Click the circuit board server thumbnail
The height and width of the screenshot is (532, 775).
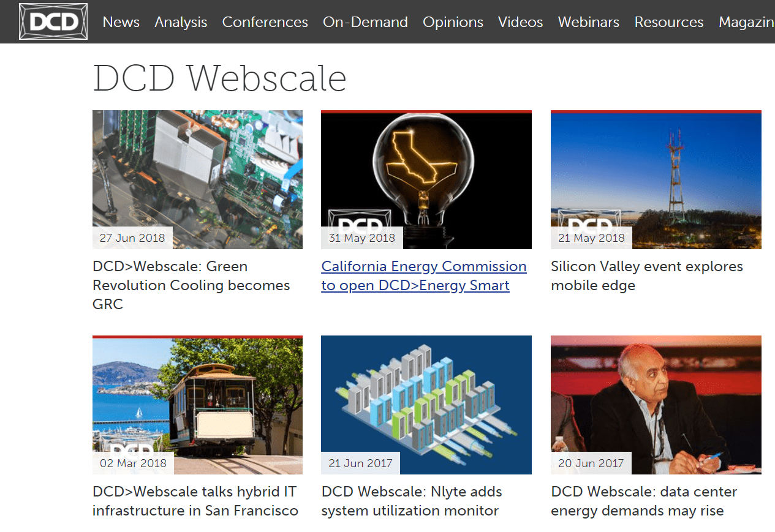pyautogui.click(x=197, y=179)
